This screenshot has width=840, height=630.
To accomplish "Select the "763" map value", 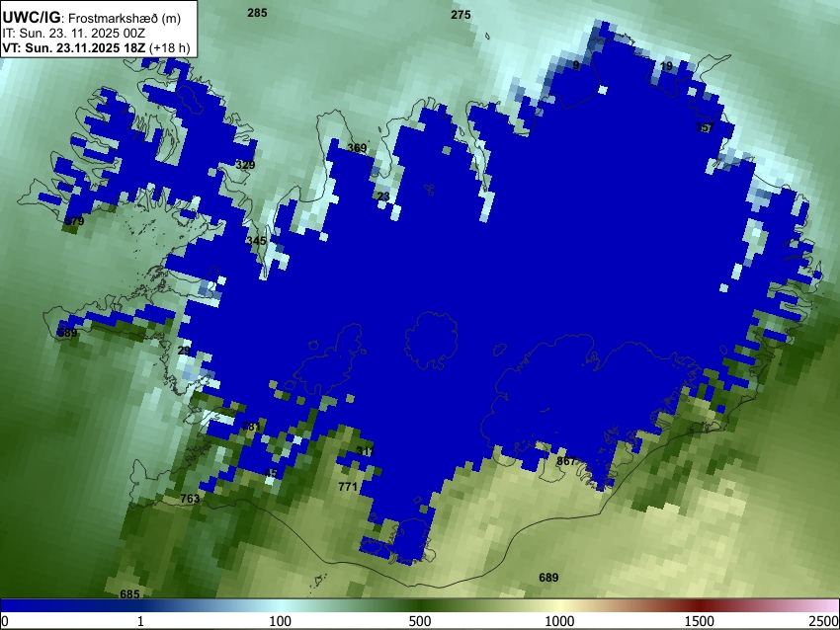I will click(x=190, y=499).
